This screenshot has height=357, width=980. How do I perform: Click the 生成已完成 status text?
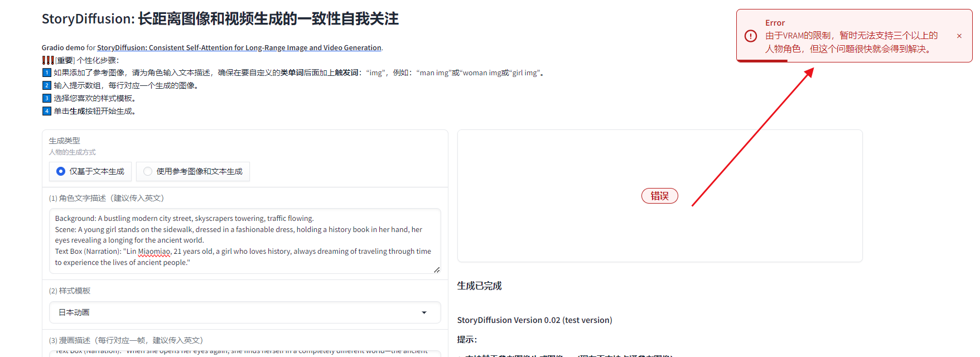tap(479, 286)
